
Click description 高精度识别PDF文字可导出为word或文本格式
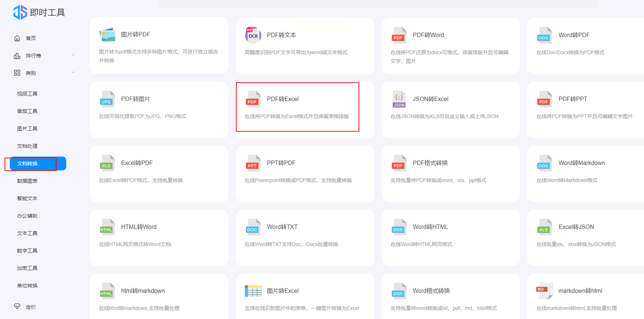click(x=296, y=52)
